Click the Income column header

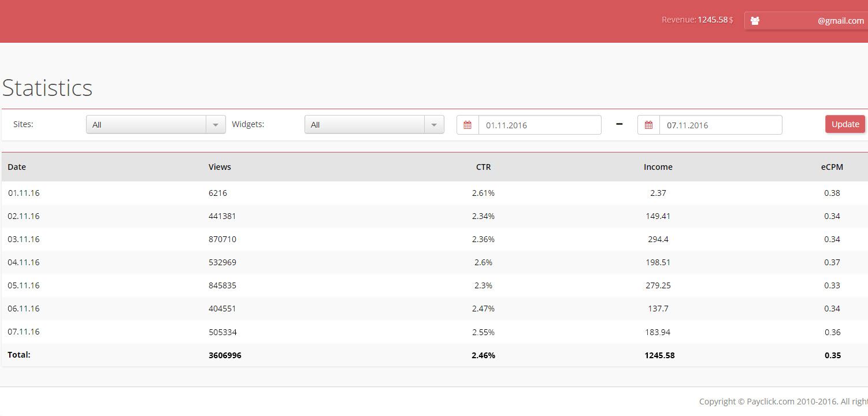pyautogui.click(x=658, y=167)
